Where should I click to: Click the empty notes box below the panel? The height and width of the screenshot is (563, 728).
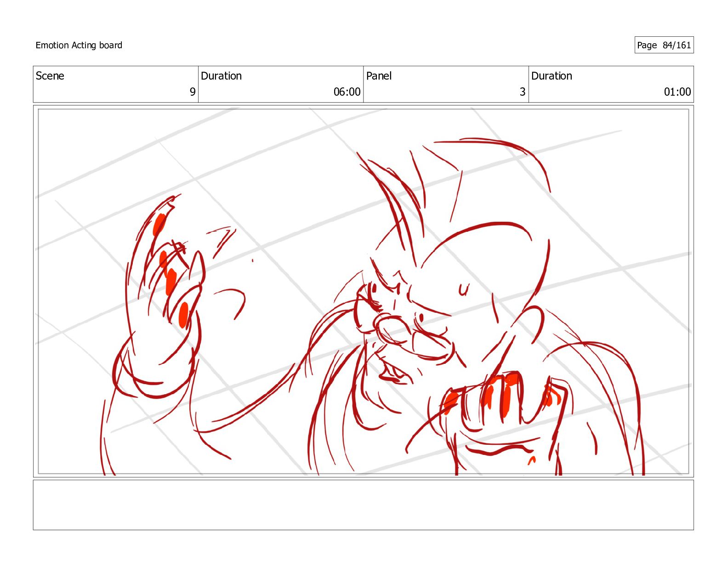coord(363,505)
